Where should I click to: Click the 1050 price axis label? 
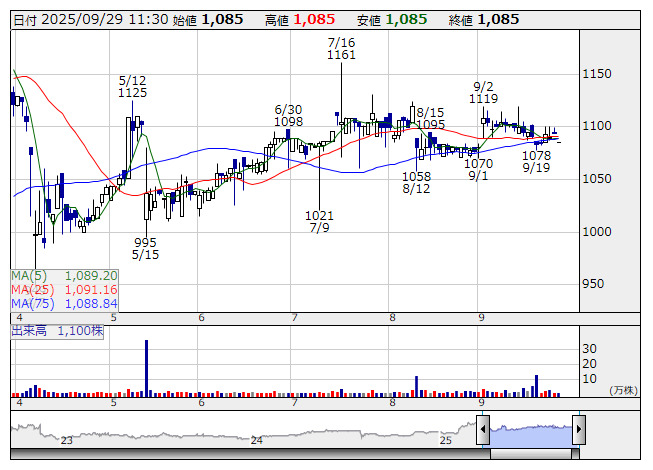tap(597, 179)
